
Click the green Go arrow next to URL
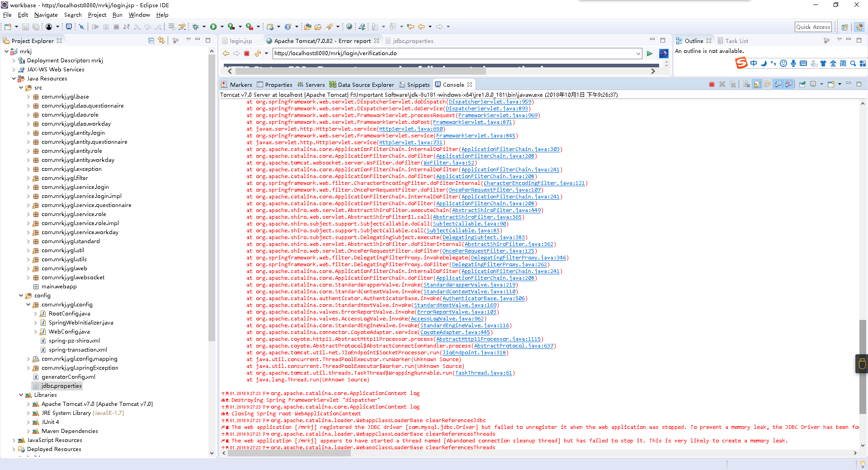(650, 53)
